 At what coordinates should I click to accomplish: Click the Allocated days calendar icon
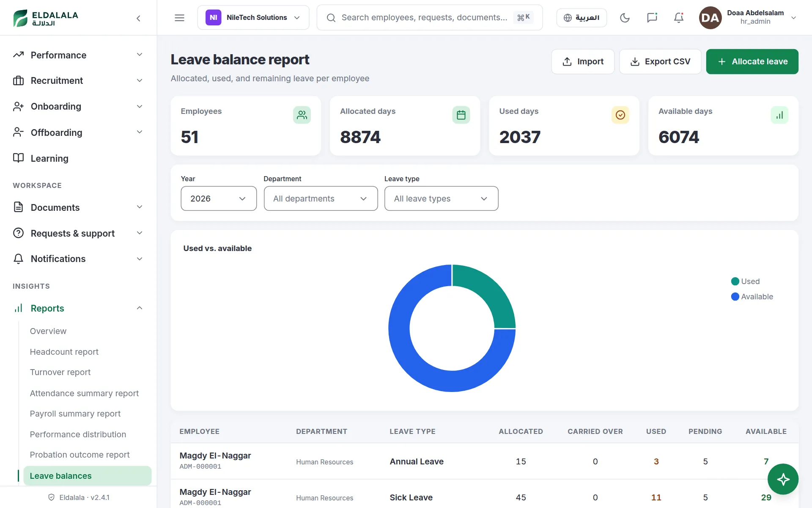[x=461, y=115]
